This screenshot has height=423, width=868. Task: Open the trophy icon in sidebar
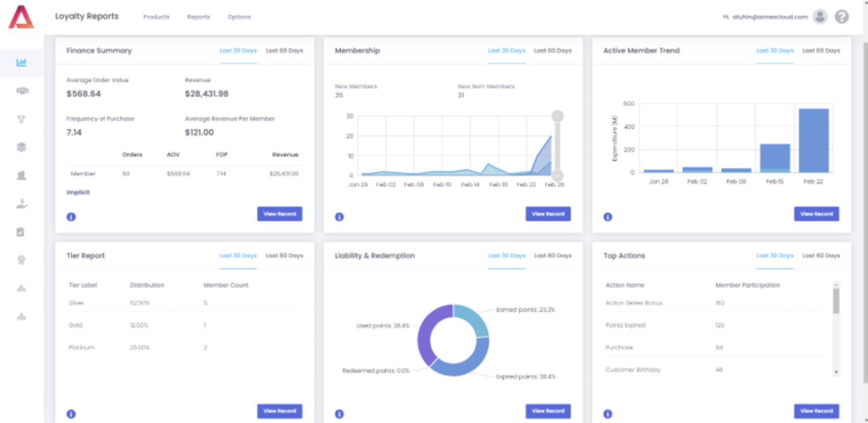(21, 119)
